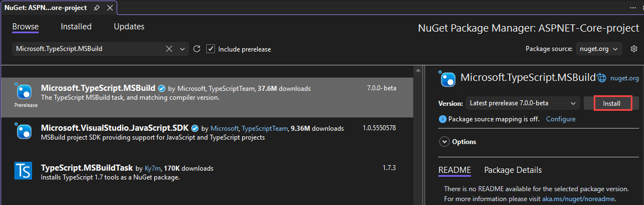Image resolution: width=644 pixels, height=205 pixels.
Task: Open the Package source nuget.org dropdown
Action: point(599,49)
